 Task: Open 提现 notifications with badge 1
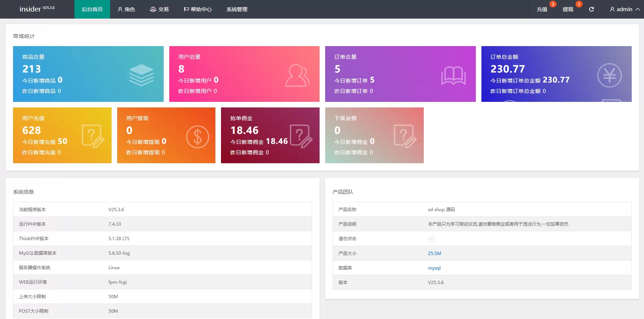tap(568, 9)
